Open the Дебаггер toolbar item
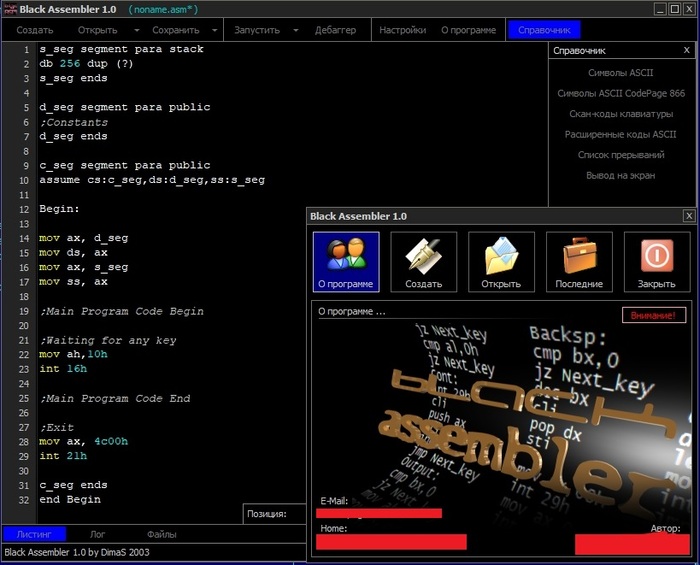This screenshot has height=565, width=700. point(334,30)
